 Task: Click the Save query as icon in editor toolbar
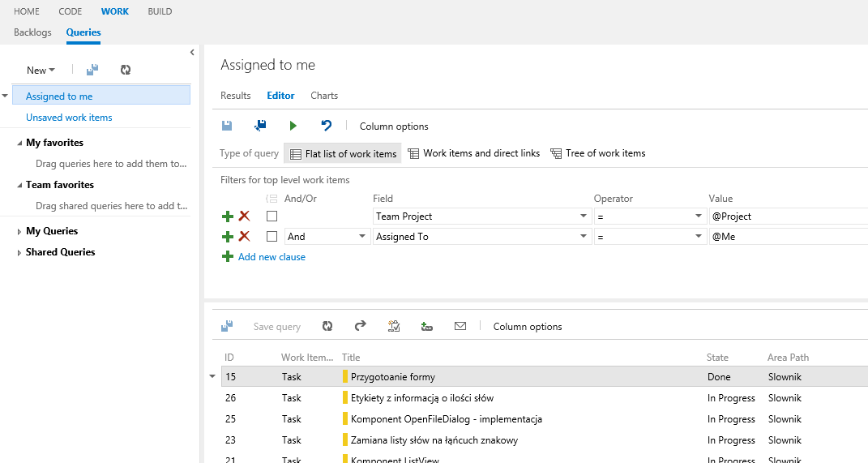[260, 126]
